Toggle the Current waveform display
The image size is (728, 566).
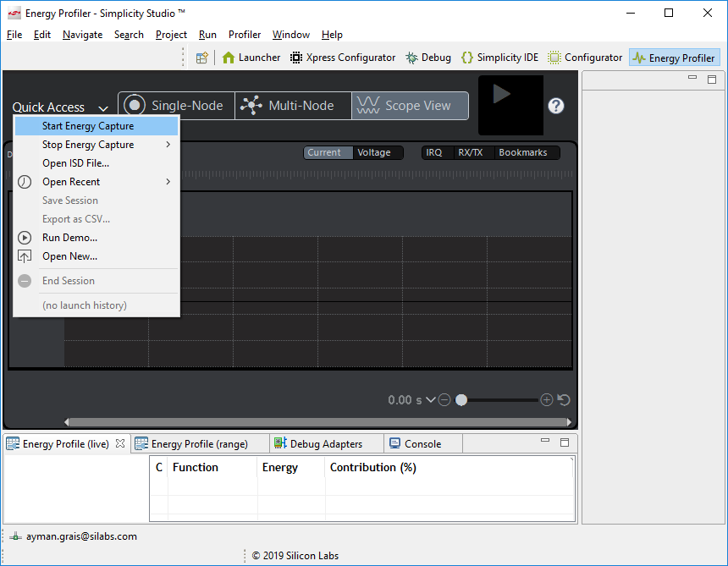[328, 152]
